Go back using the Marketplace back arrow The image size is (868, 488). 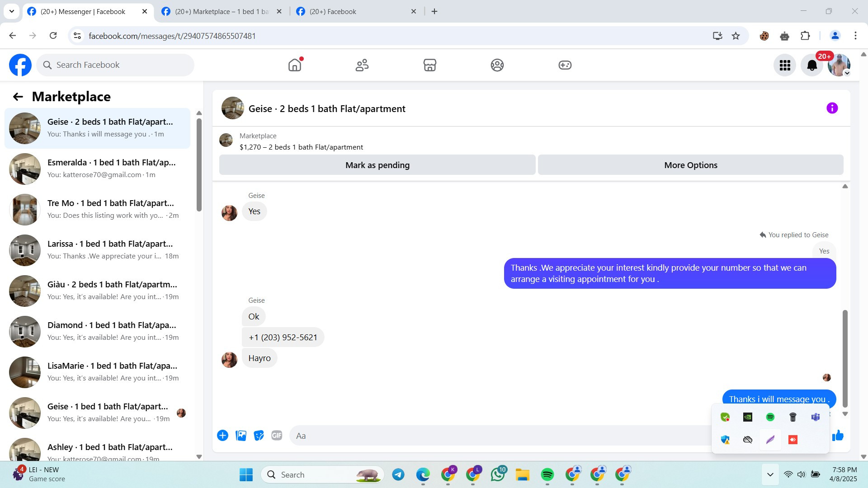18,97
